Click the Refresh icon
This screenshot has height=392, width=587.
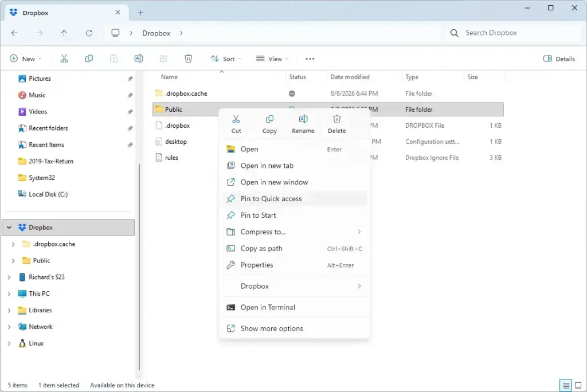pos(89,33)
